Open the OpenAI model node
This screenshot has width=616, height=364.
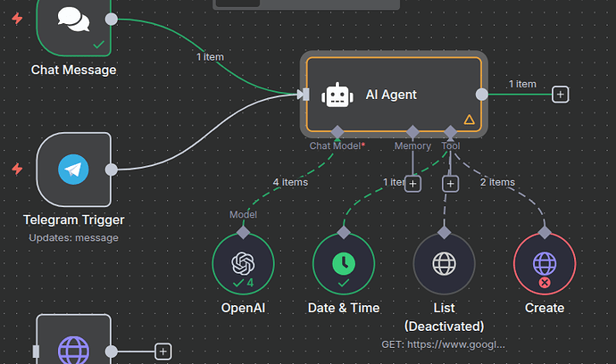243,263
